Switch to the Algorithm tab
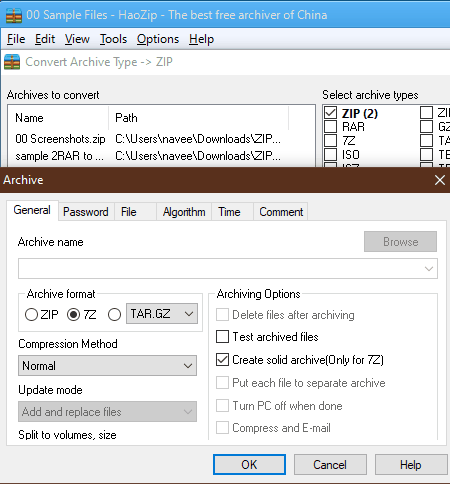The image size is (450, 484). pos(184,212)
